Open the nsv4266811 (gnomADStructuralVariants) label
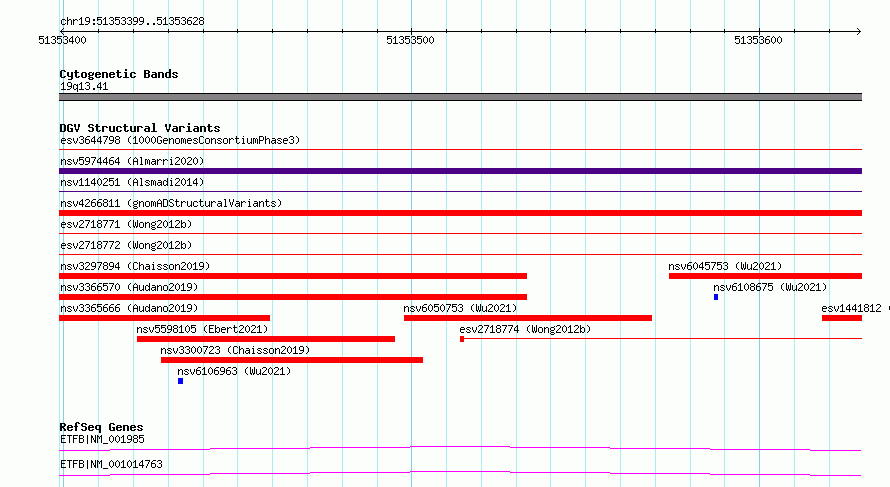The image size is (890, 487). tap(171, 203)
